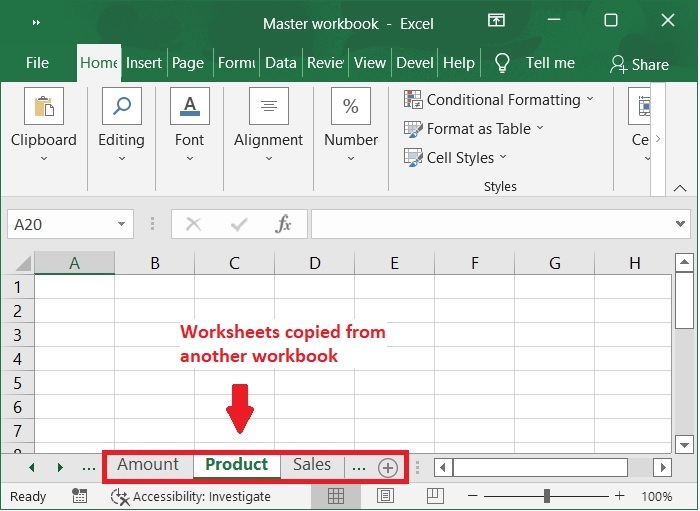Open the Number format percent icon
This screenshot has height=511, width=700.
point(351,106)
